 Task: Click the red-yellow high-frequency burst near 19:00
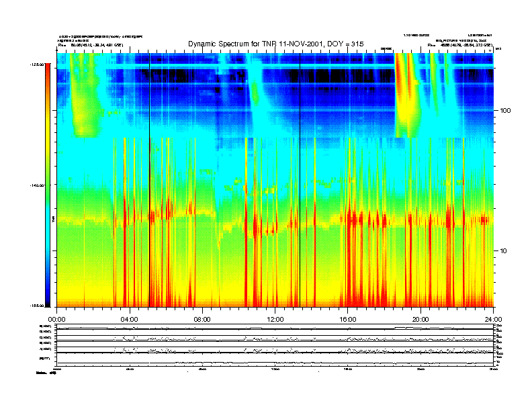click(x=407, y=97)
